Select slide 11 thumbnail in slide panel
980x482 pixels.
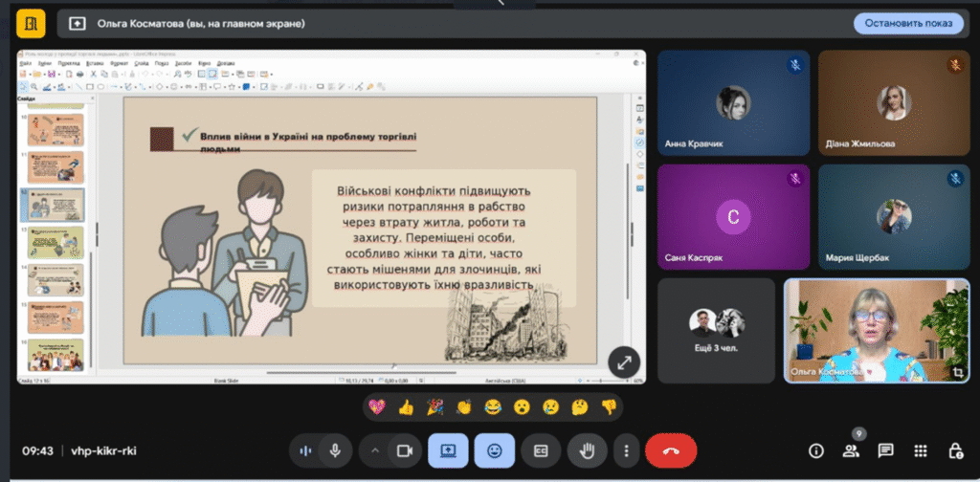[56, 166]
